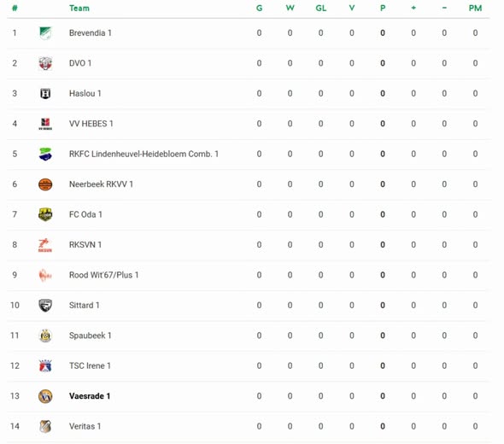The image size is (504, 444).
Task: Select the Haslou 1 shield icon
Action: point(45,93)
